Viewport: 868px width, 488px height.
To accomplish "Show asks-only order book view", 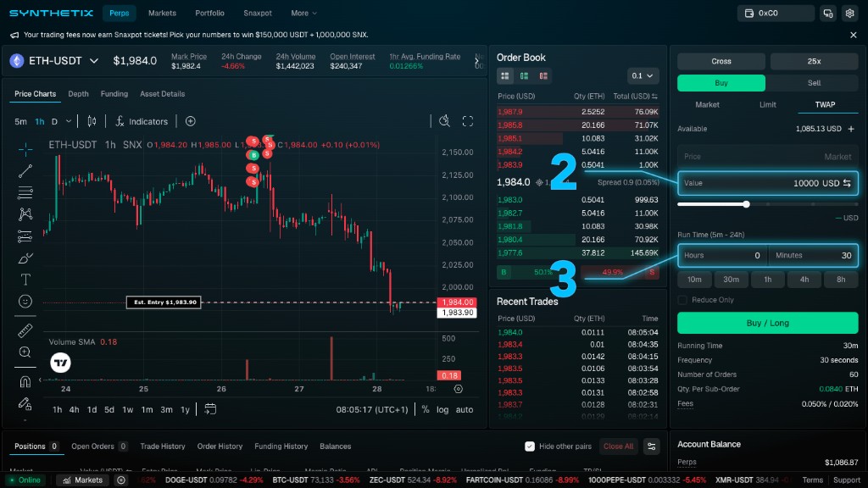I will point(543,75).
